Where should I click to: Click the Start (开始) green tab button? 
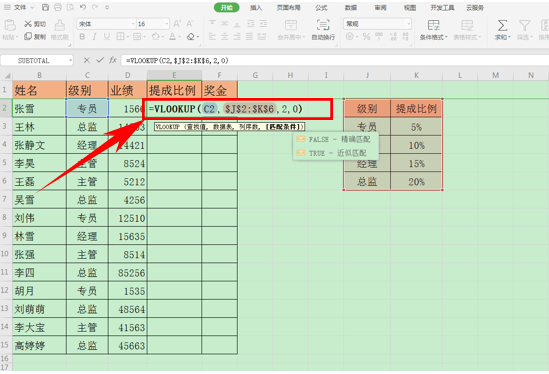point(227,7)
